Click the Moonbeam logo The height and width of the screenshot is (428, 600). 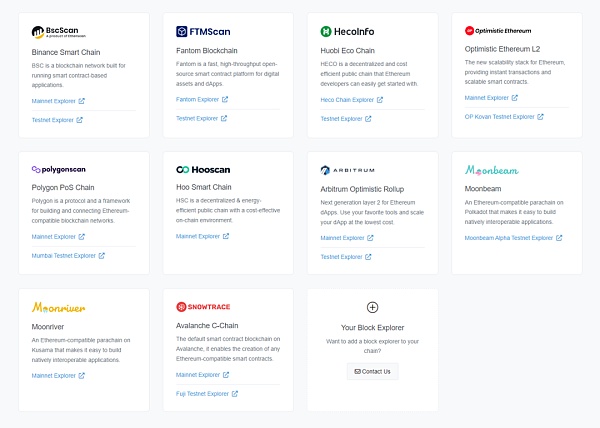(x=492, y=170)
